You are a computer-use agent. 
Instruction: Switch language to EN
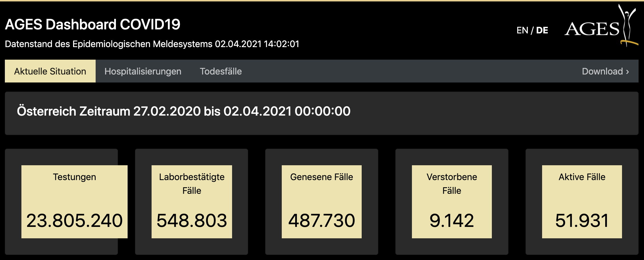[522, 30]
